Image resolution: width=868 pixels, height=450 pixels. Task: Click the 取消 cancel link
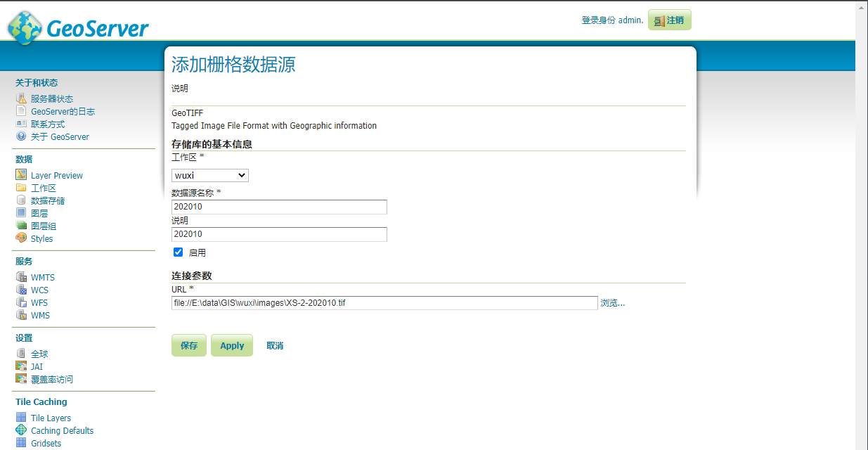pos(275,345)
